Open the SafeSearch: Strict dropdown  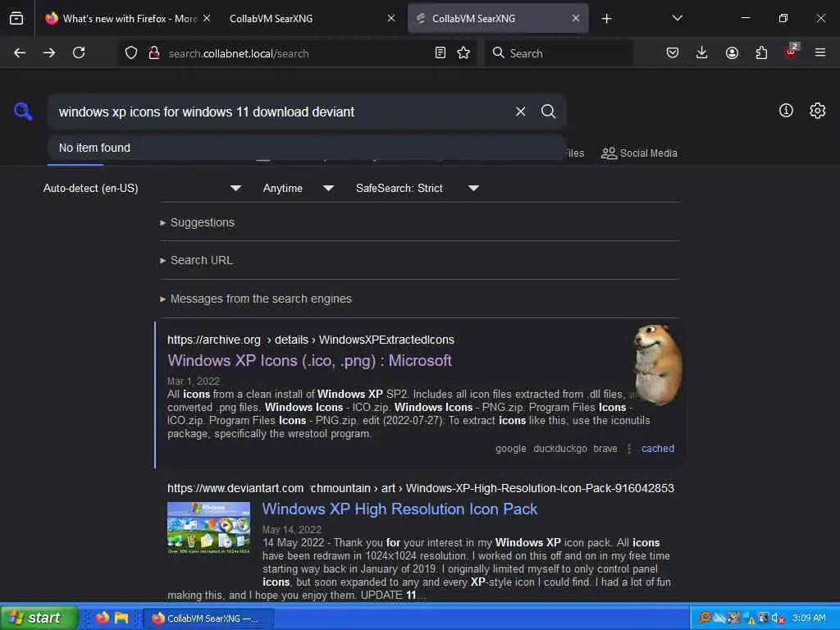[417, 188]
